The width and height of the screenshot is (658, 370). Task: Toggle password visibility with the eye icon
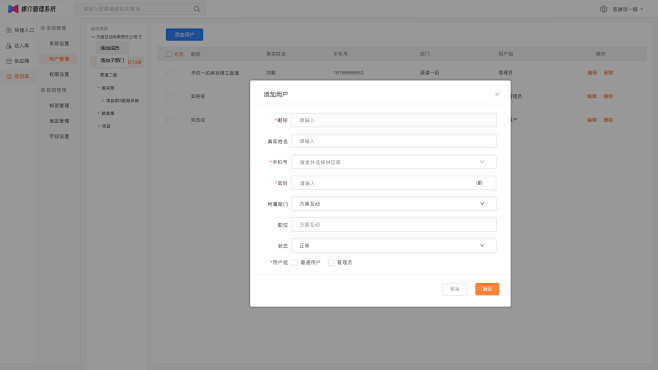click(479, 183)
